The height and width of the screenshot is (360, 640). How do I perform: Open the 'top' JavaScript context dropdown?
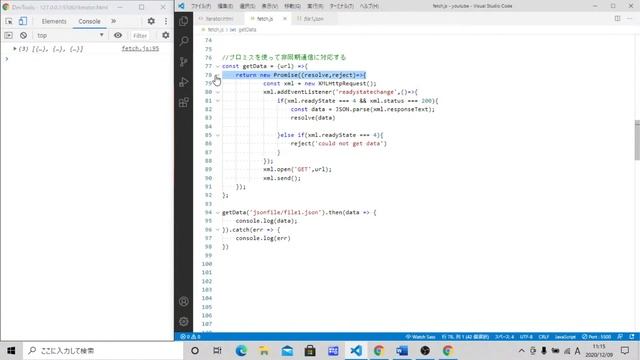pos(70,36)
